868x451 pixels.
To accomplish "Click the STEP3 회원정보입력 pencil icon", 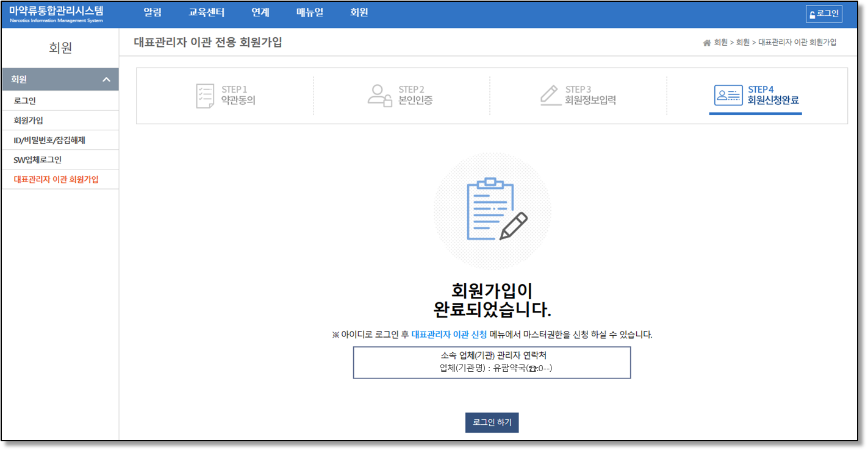I will [x=551, y=96].
